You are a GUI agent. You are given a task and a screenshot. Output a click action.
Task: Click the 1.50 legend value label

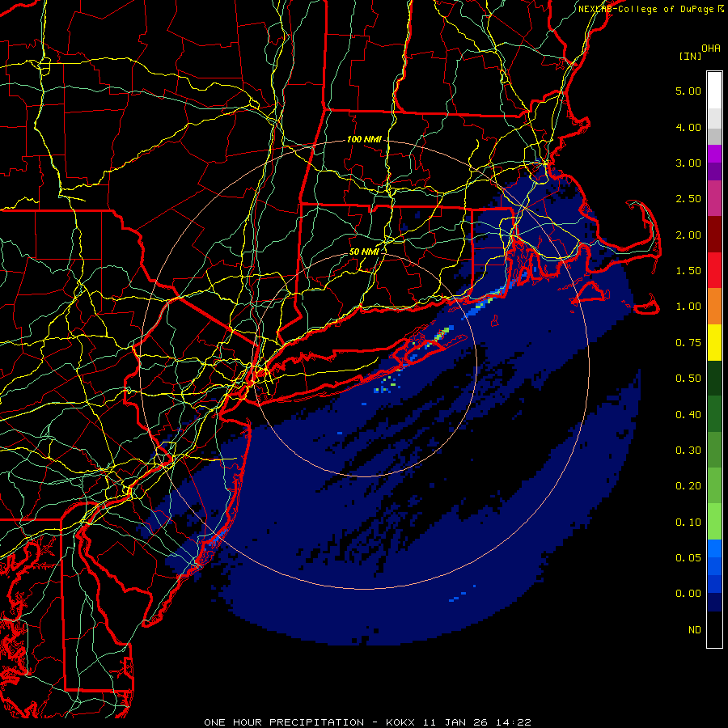(688, 271)
